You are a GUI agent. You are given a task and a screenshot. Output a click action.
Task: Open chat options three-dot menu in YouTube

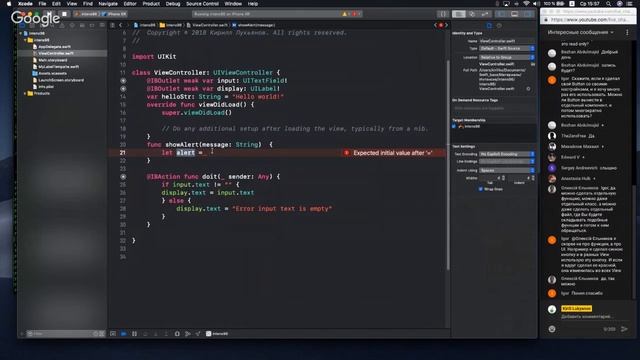tap(627, 32)
